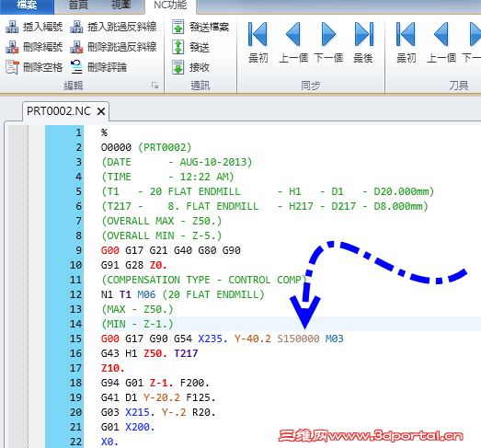Image resolution: width=481 pixels, height=448 pixels.
Task: Click the 接收 receive icon
Action: tap(178, 67)
